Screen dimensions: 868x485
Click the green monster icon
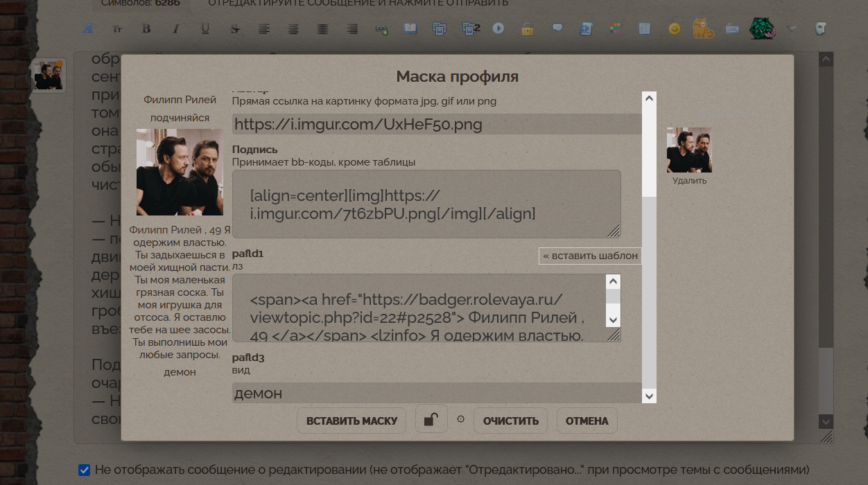point(761,28)
